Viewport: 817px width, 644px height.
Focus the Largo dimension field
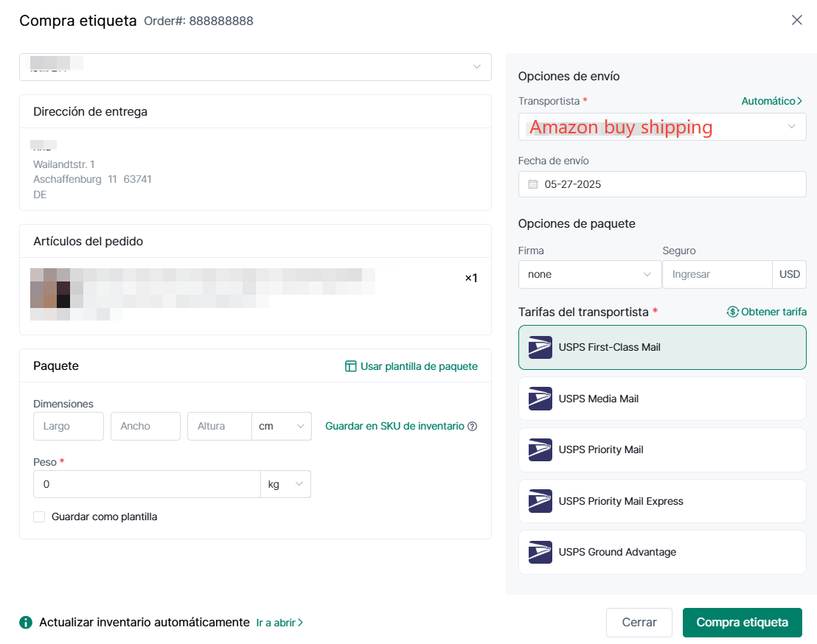(69, 427)
